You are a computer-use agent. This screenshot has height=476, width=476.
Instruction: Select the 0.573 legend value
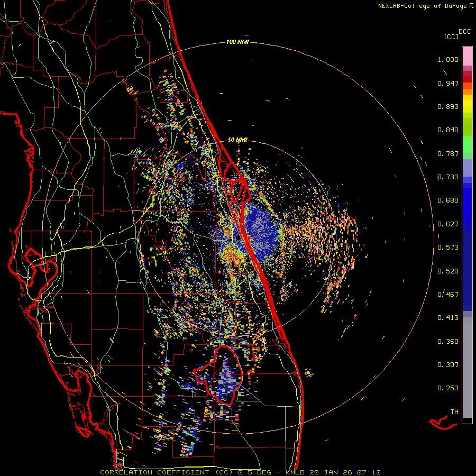[448, 248]
